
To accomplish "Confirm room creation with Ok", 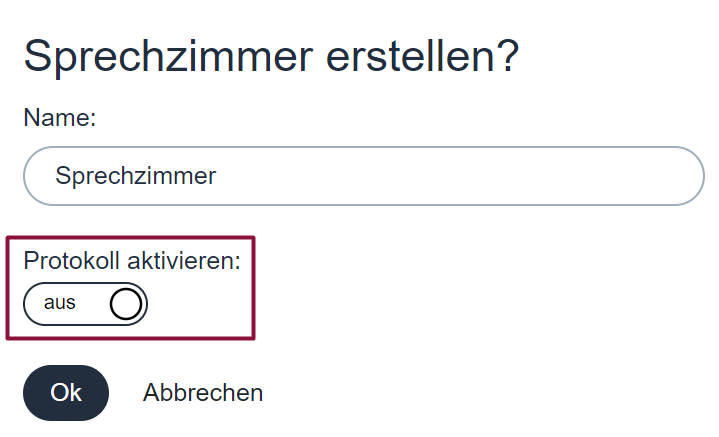I will click(x=66, y=393).
